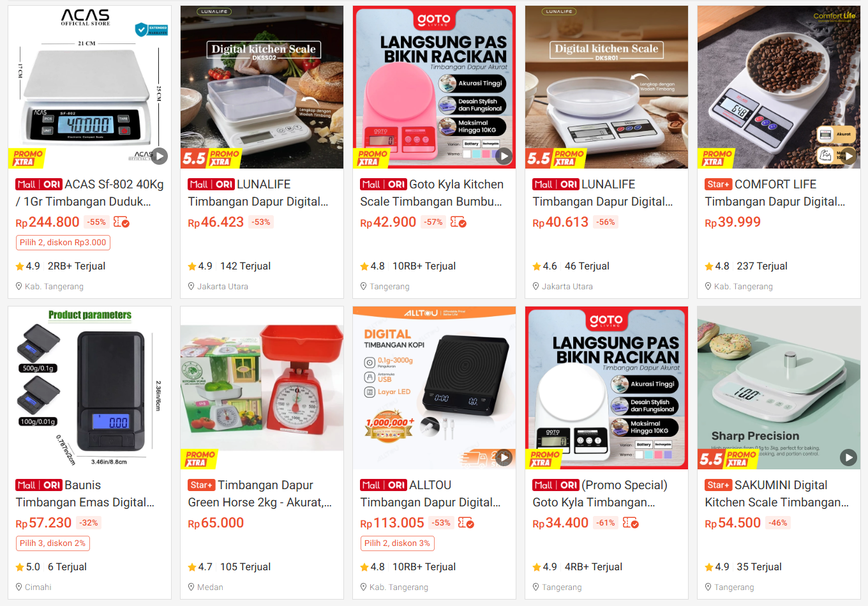The height and width of the screenshot is (606, 868).
Task: Select the 'Pilih 2, diskon Rp3.000' tag
Action: [63, 243]
